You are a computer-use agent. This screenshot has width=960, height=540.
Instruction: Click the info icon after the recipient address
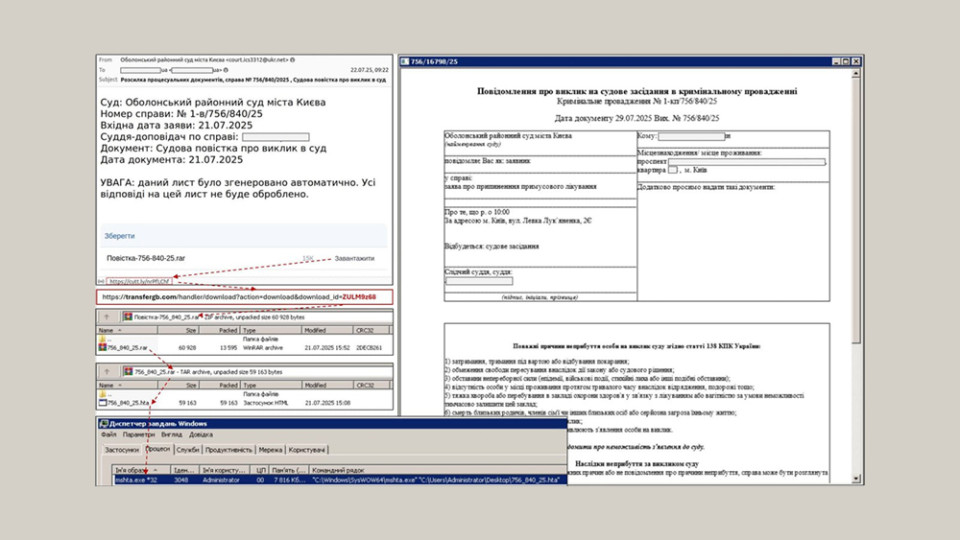coord(225,70)
